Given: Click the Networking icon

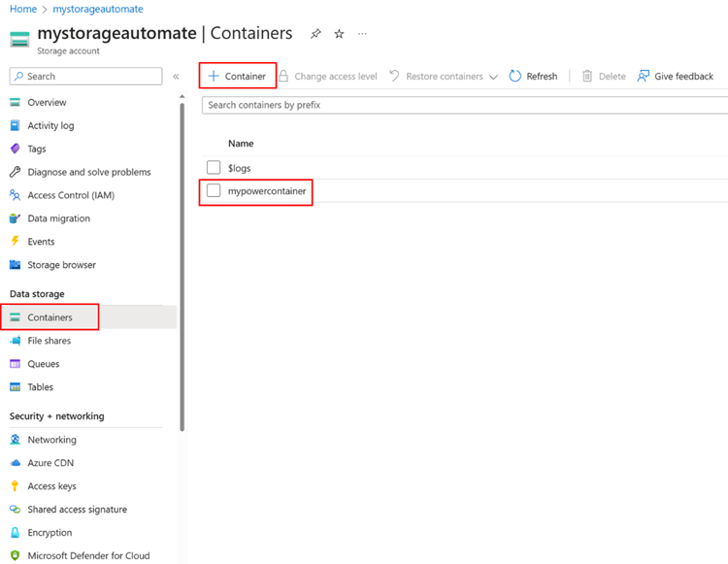Looking at the screenshot, I should point(15,439).
